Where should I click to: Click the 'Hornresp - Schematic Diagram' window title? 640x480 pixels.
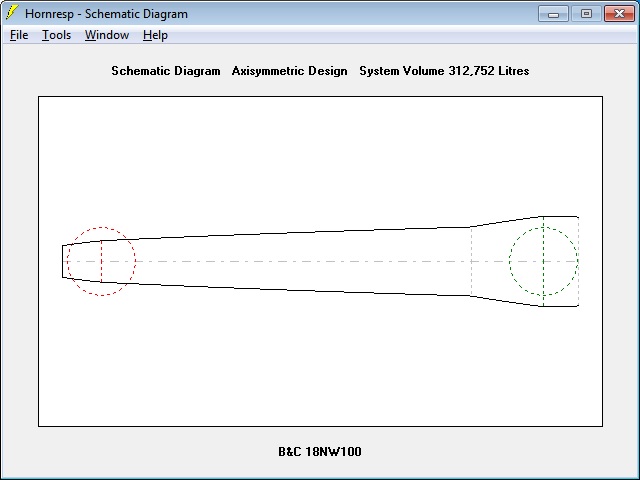point(107,14)
